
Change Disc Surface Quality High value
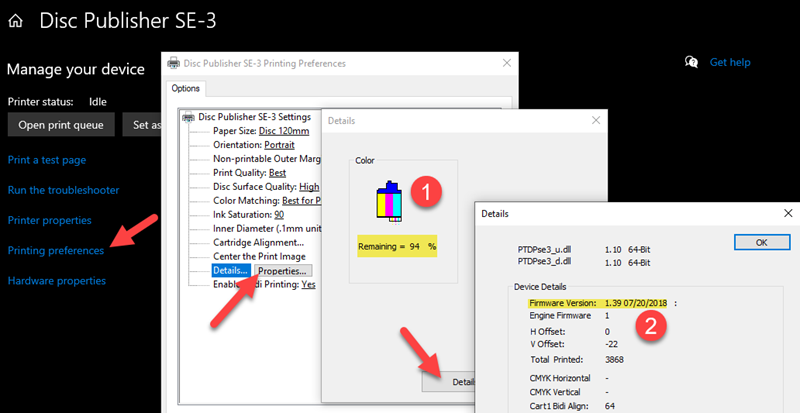(x=309, y=187)
